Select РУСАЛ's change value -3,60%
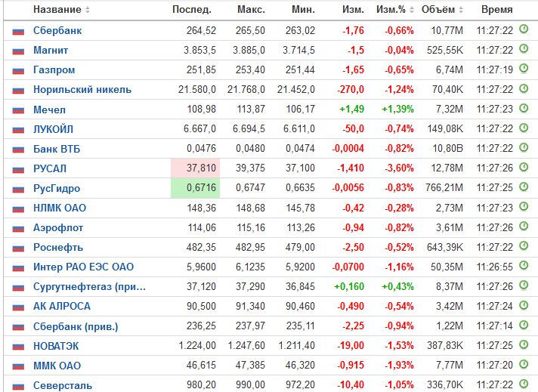The image size is (538, 392). click(x=399, y=168)
